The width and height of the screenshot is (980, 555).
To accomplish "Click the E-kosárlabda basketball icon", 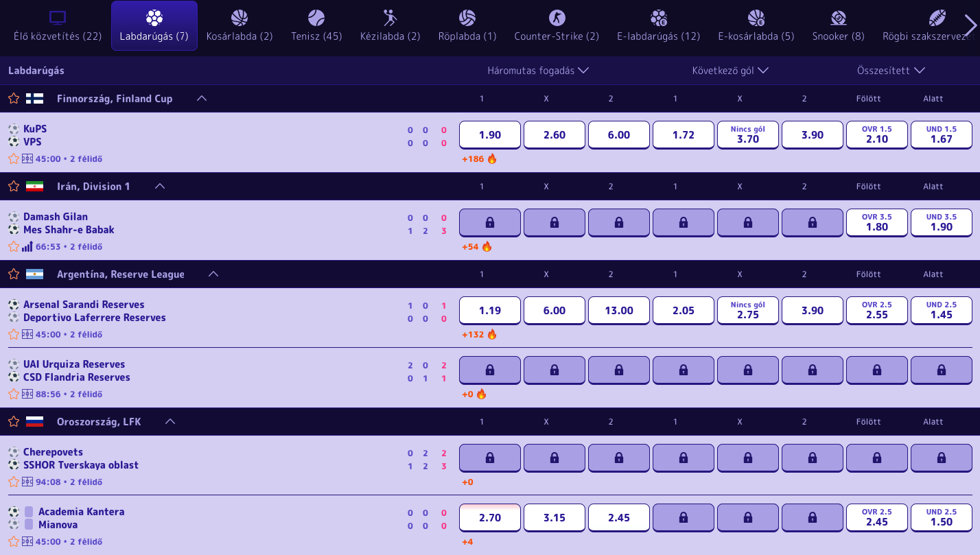I will tap(756, 18).
